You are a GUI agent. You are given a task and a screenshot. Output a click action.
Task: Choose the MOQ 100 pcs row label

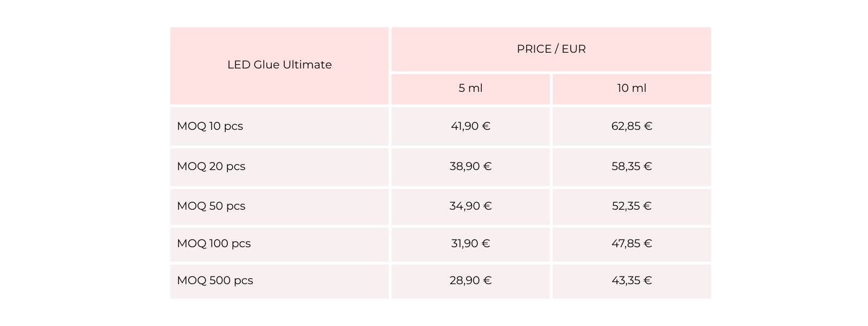214,243
